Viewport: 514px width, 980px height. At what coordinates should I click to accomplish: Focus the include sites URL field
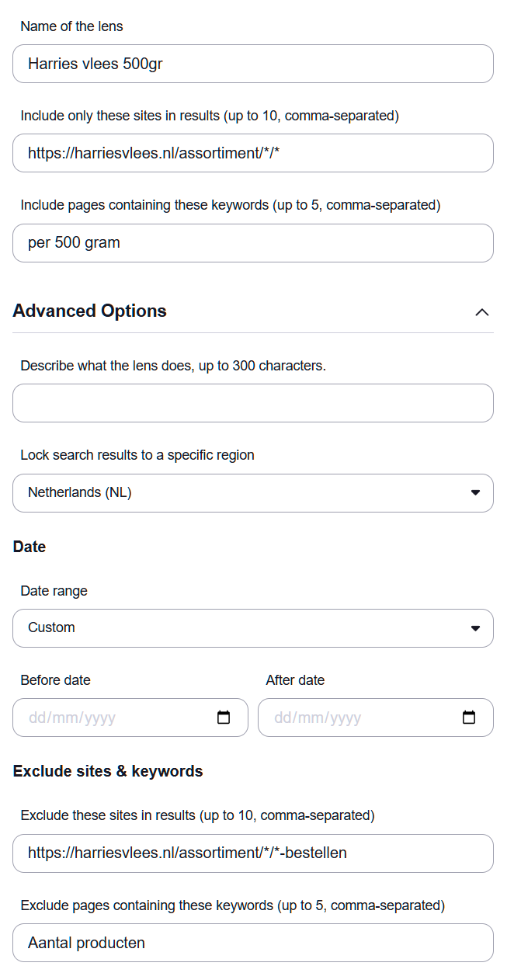click(253, 153)
